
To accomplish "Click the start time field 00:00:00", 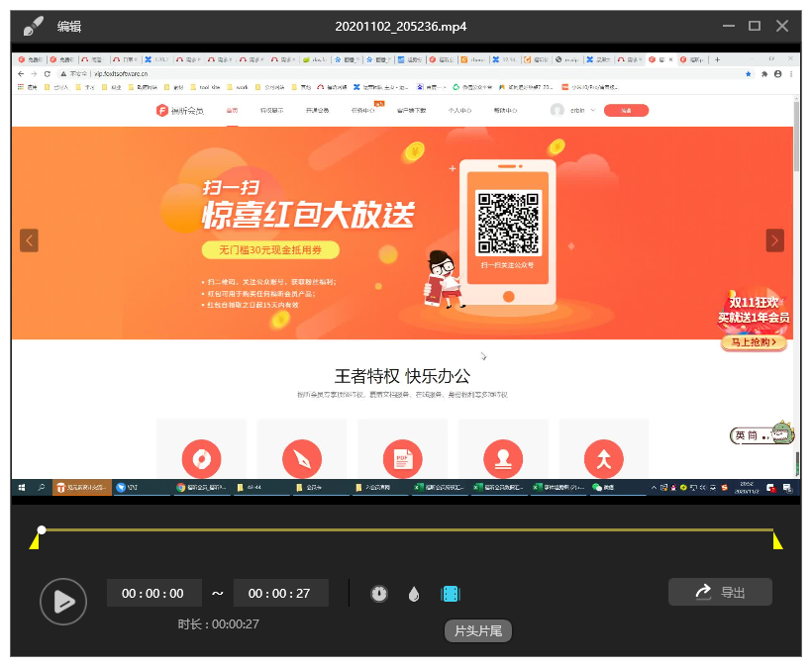I will pyautogui.click(x=152, y=594).
